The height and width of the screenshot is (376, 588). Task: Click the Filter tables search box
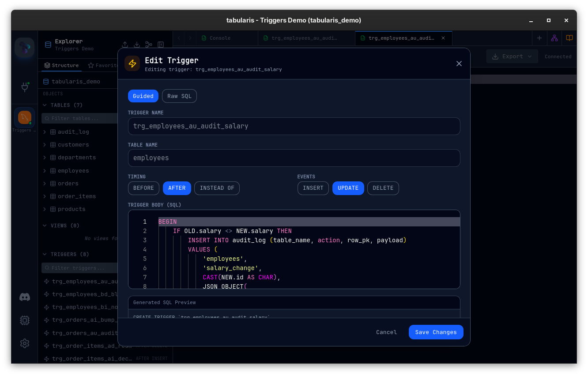point(79,118)
